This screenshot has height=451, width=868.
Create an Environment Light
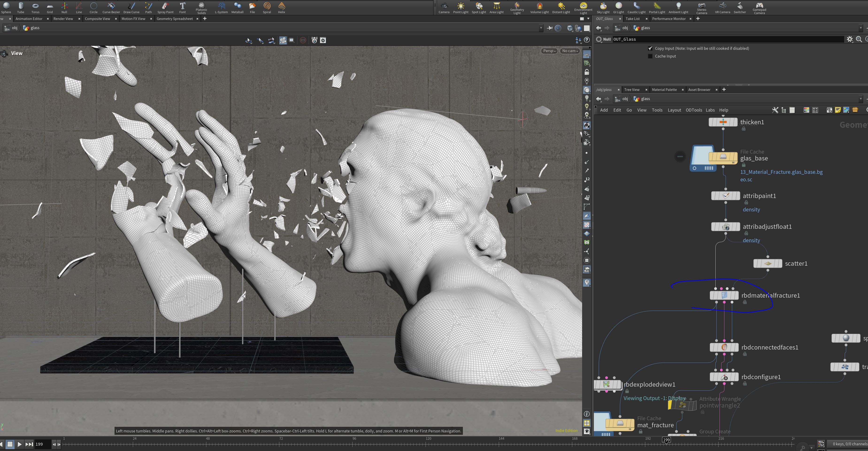(x=583, y=8)
